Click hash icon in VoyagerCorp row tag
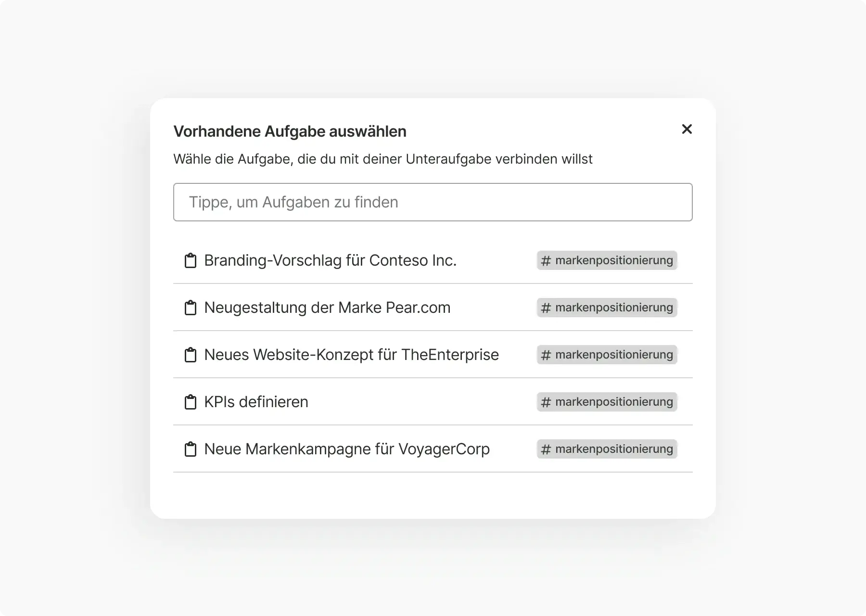Screen dimensions: 866x616 546,449
